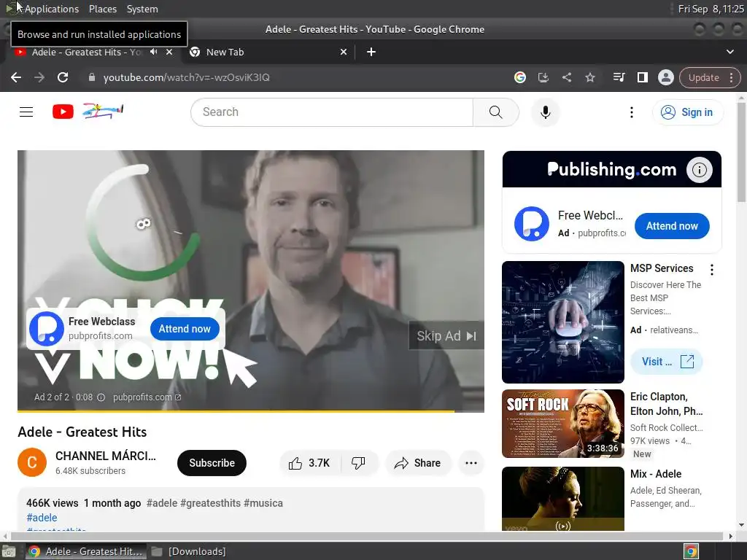Click the address bar URL
Viewport: 747px width, 560px height.
click(186, 77)
